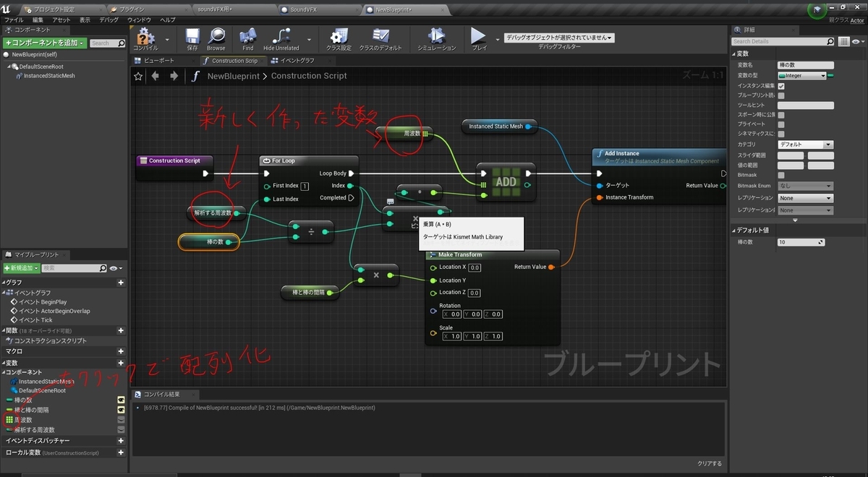This screenshot has height=477, width=868.
Task: Open the Hide Unrelated options dropdown arrow
Action: click(x=309, y=39)
